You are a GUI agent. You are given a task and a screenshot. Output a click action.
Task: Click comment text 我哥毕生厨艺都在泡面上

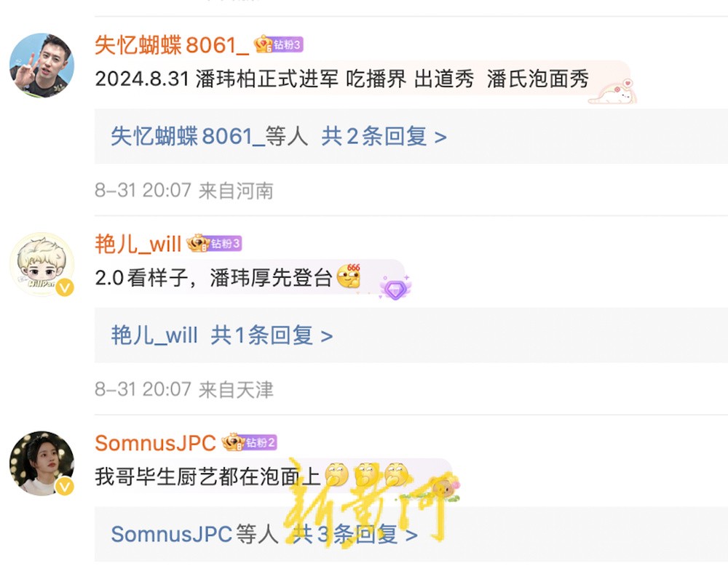[x=208, y=477]
